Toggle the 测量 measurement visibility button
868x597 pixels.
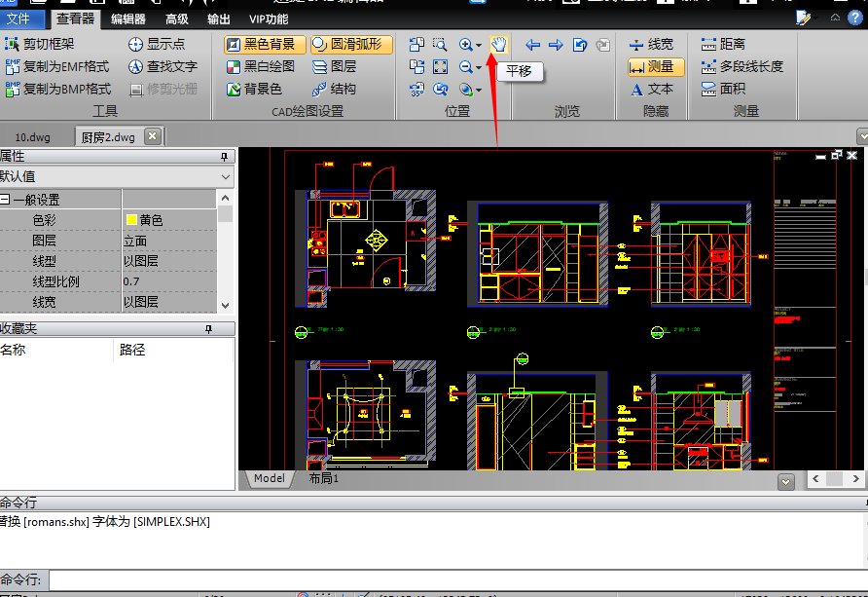656,67
